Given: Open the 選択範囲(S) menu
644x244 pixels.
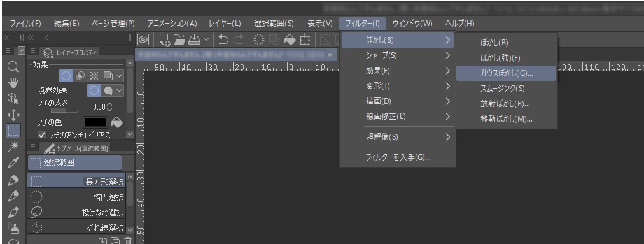Looking at the screenshot, I should point(274,24).
